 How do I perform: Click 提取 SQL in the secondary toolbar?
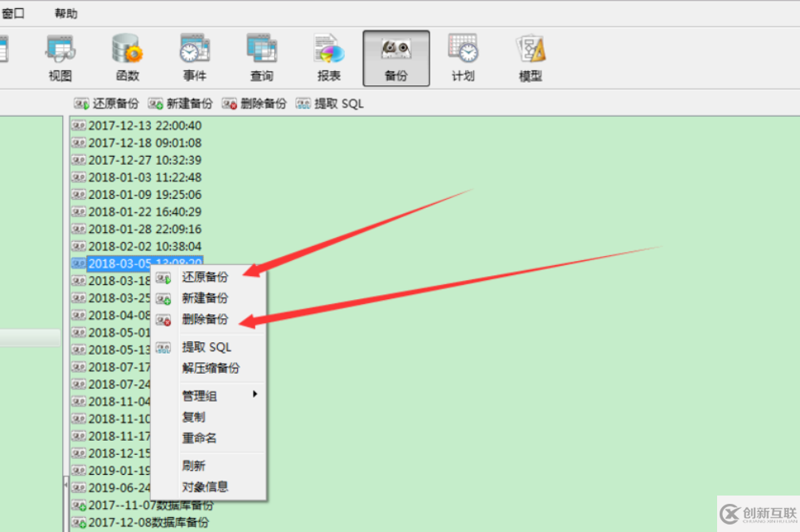[x=330, y=104]
